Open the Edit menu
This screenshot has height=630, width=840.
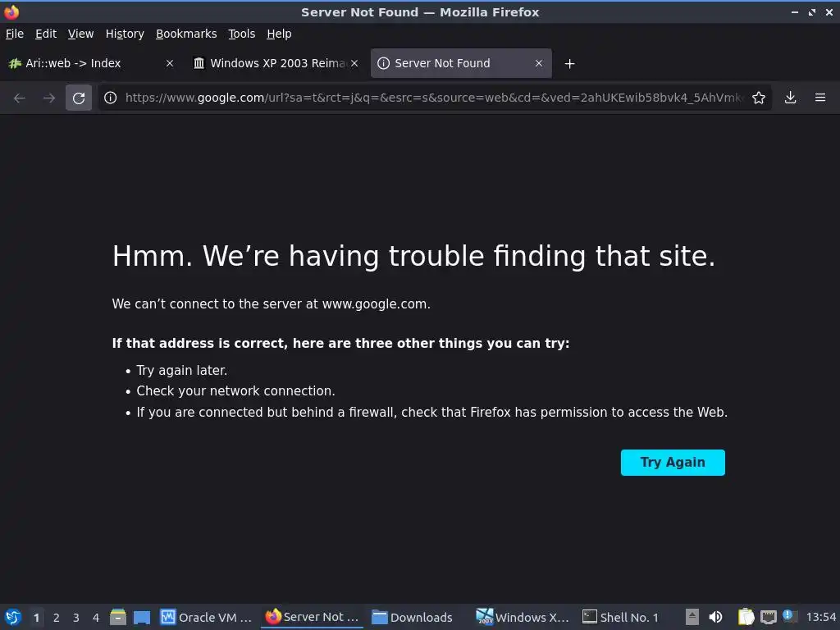tap(46, 34)
